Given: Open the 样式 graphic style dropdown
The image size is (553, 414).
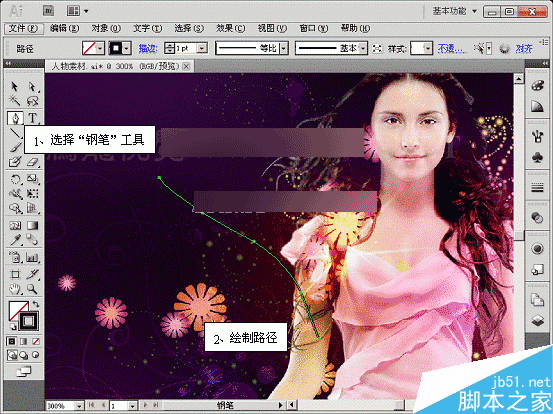Looking at the screenshot, I should click(427, 48).
